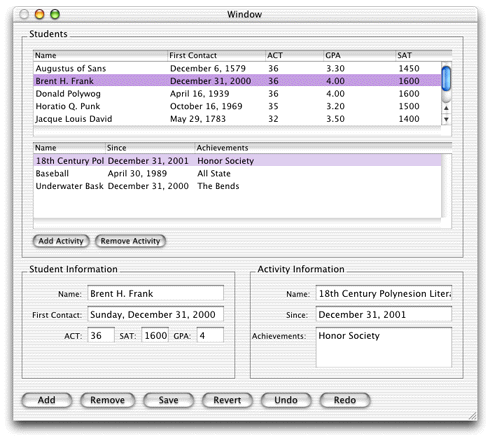This screenshot has width=495, height=445.
Task: Click the 3.30 GPA cell
Action: (x=335, y=68)
